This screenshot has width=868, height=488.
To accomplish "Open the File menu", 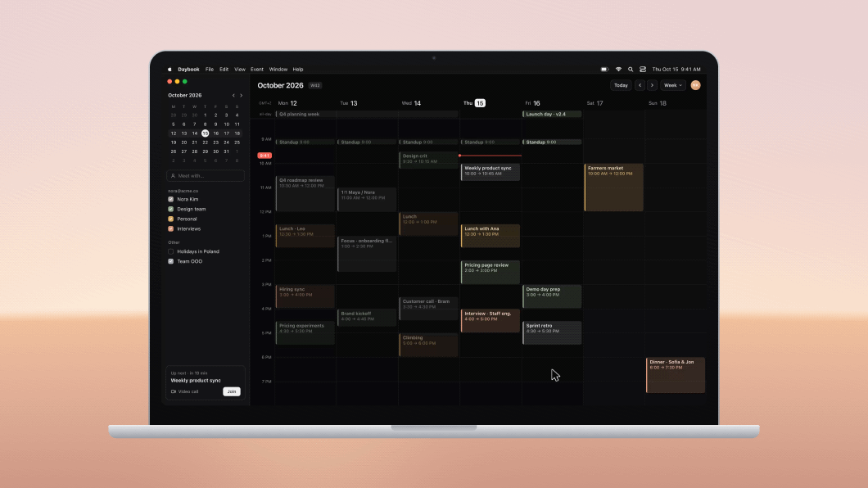I will click(210, 69).
